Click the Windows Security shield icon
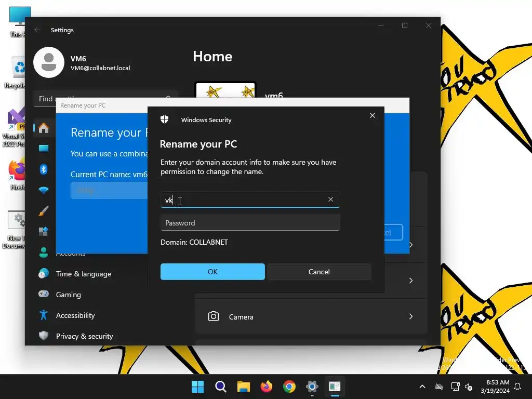The height and width of the screenshot is (399, 532). click(x=165, y=119)
